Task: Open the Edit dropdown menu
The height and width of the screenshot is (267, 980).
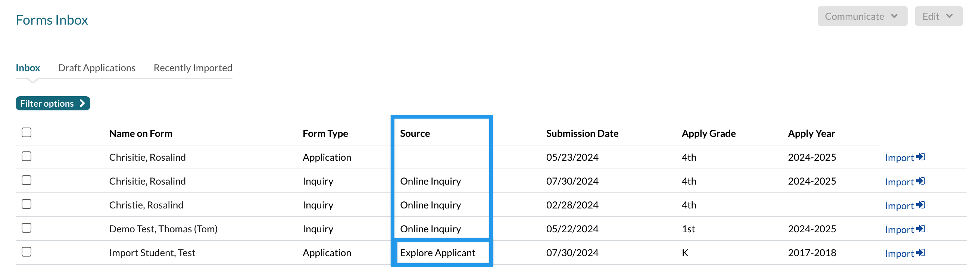Action: tap(938, 16)
